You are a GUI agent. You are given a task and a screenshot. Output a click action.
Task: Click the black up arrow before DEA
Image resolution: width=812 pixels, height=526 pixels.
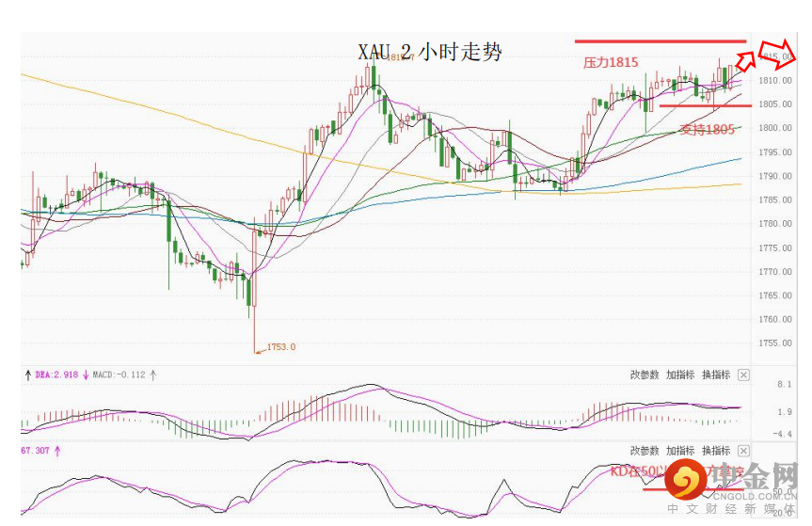tap(28, 375)
